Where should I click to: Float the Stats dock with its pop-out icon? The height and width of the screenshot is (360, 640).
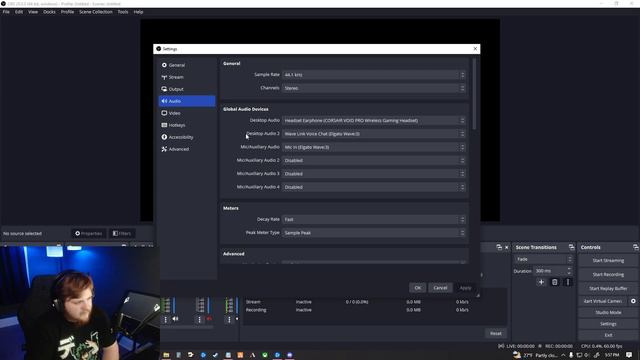click(x=499, y=247)
